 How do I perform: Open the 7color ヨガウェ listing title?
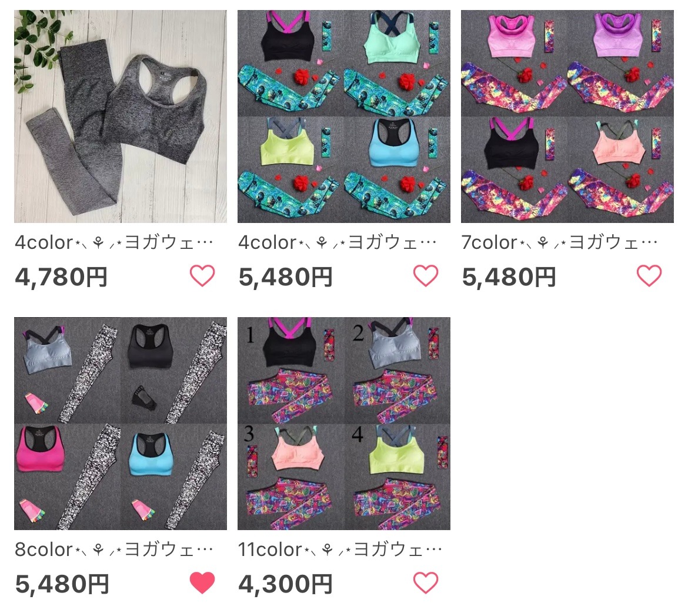tap(559, 242)
